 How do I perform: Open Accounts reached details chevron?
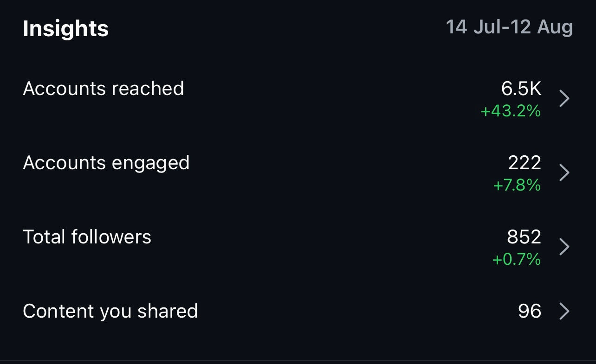point(564,98)
